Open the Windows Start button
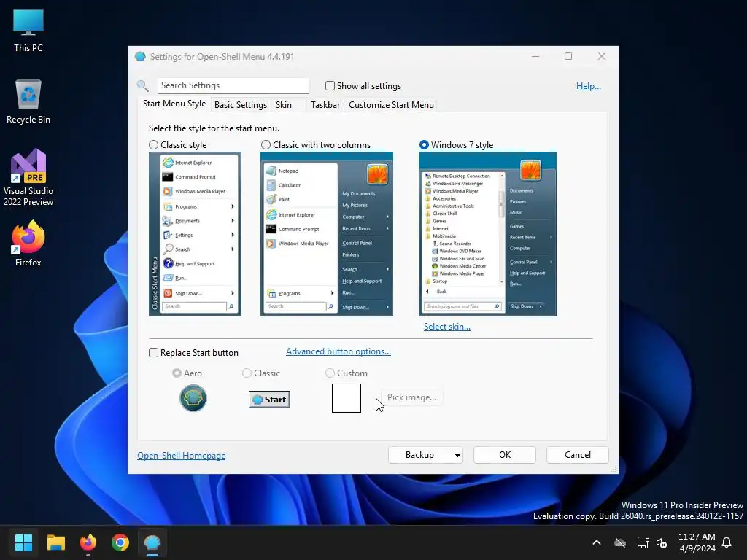This screenshot has width=747, height=560. pos(23,542)
